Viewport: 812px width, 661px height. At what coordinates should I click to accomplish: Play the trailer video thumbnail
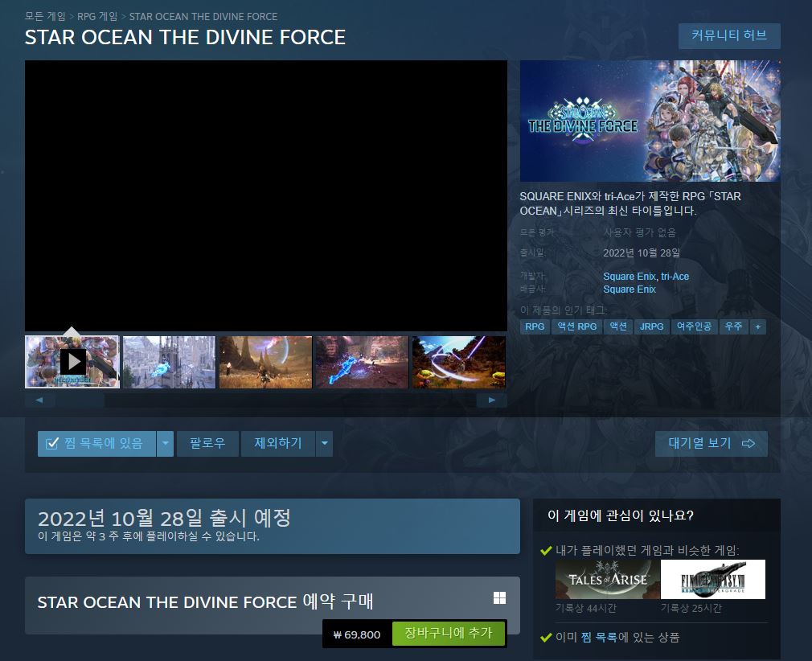click(72, 362)
